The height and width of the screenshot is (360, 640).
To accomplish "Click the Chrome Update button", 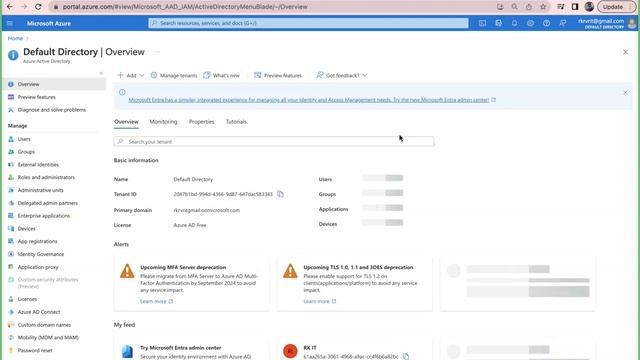I will tap(616, 7).
